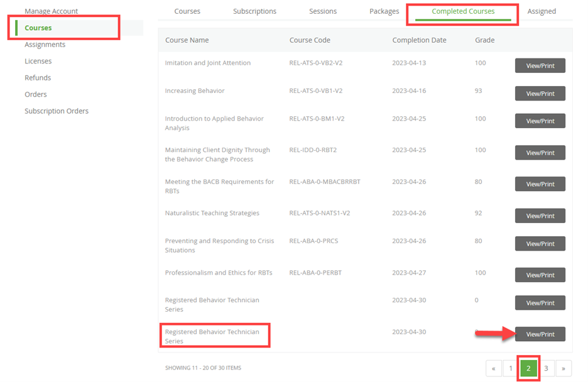Open Courses in the left sidebar
The width and height of the screenshot is (588, 382).
pos(38,28)
